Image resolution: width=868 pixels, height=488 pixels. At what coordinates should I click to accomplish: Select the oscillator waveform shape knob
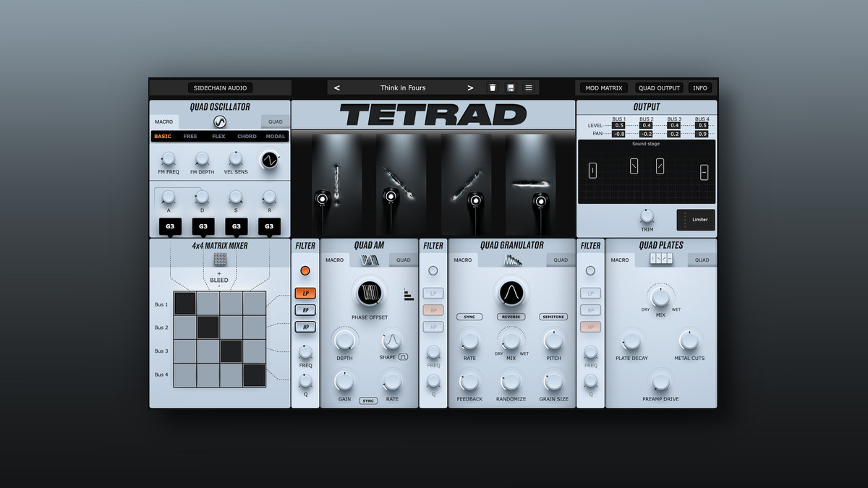pos(270,160)
